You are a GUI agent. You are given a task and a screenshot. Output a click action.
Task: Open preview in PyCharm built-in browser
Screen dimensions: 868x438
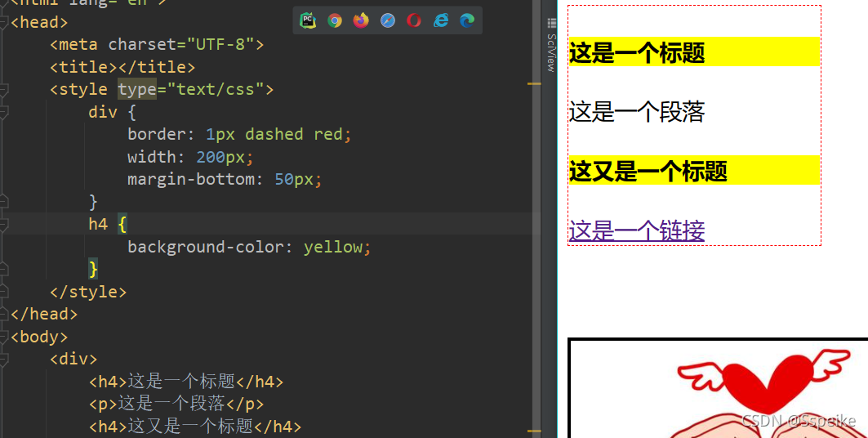click(x=308, y=20)
